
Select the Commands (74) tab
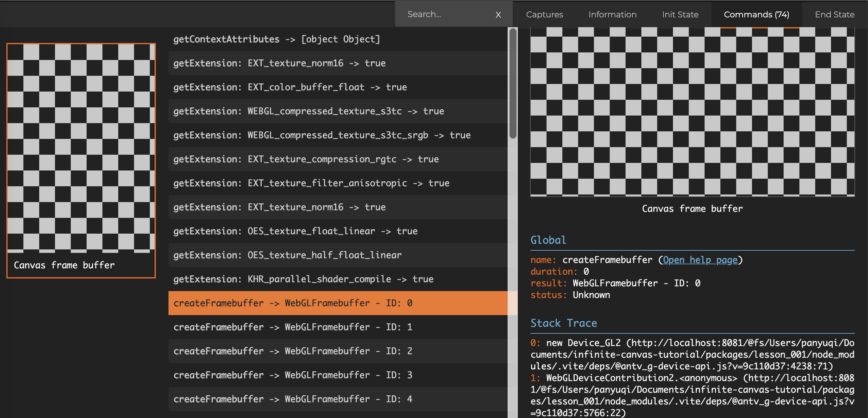point(756,15)
